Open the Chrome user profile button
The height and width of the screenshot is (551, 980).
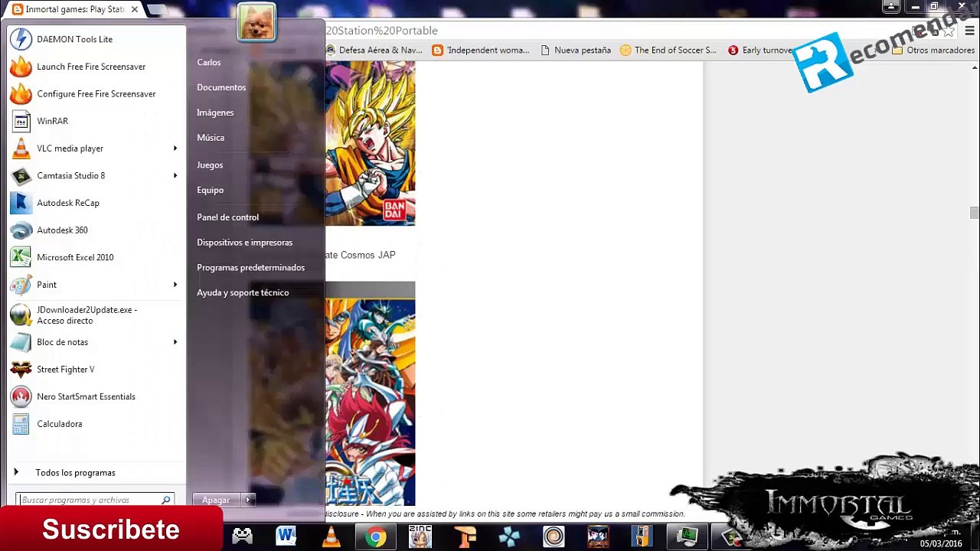coord(890,7)
